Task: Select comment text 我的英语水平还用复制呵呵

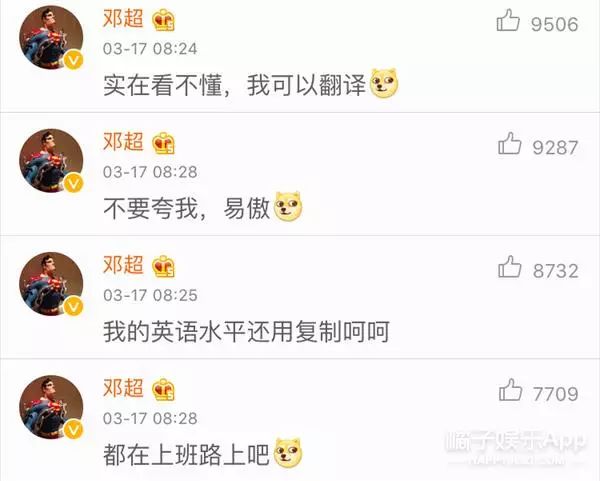Action: click(246, 331)
